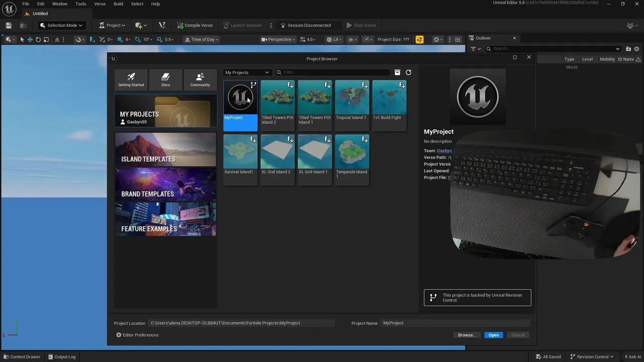Open viewport settings gear menu
This screenshot has width=644, height=362.
438,39
